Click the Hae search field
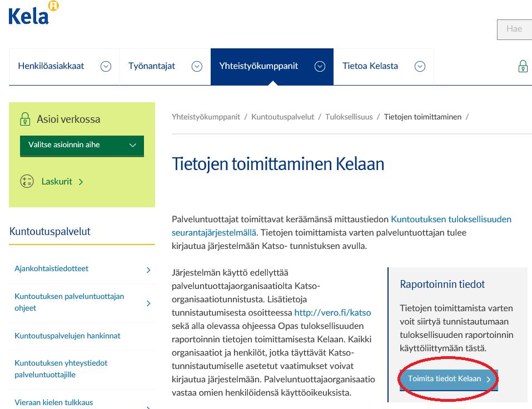Screen dimensions: 532x409 [x=515, y=29]
